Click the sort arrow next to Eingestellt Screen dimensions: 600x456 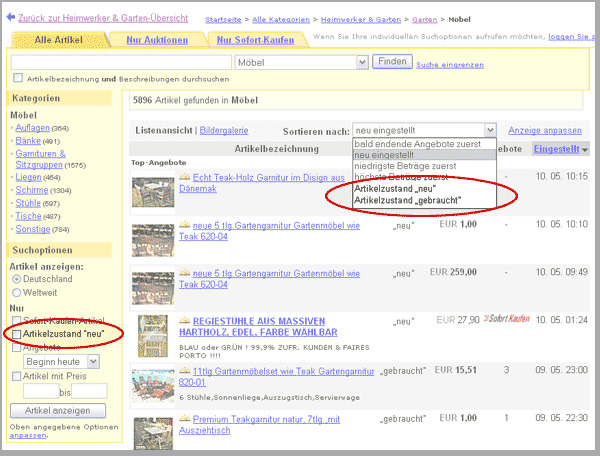pos(585,149)
